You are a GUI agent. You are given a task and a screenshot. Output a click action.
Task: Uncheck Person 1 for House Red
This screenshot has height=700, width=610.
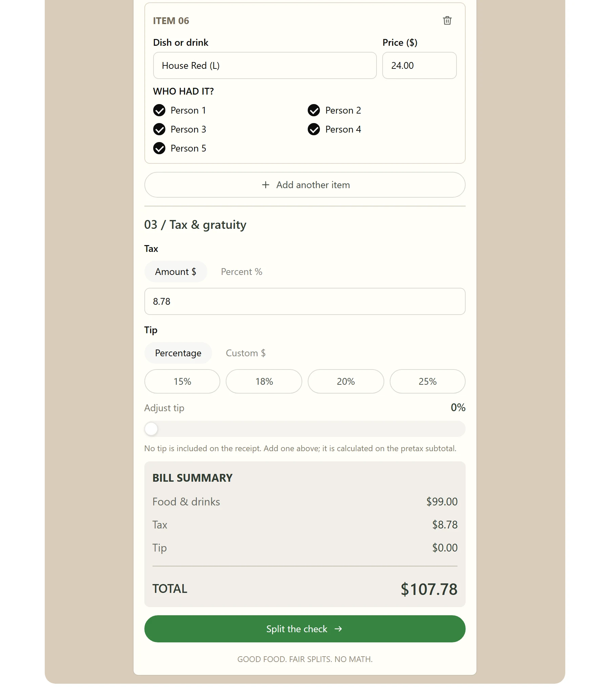[x=159, y=110]
